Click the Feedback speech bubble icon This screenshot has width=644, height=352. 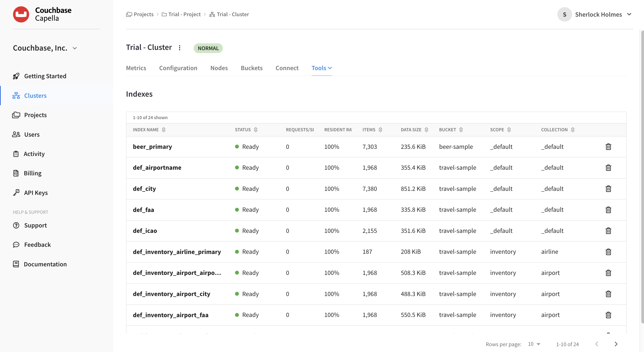(16, 245)
